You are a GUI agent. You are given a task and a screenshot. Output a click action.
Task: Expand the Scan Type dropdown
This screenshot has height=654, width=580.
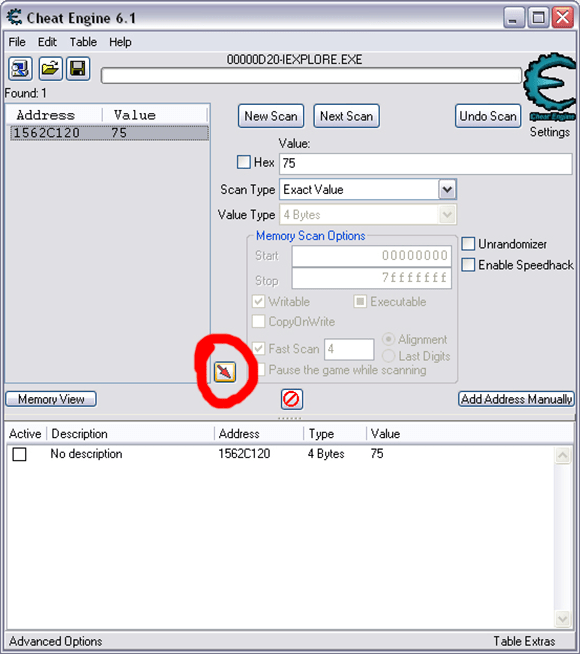click(447, 190)
